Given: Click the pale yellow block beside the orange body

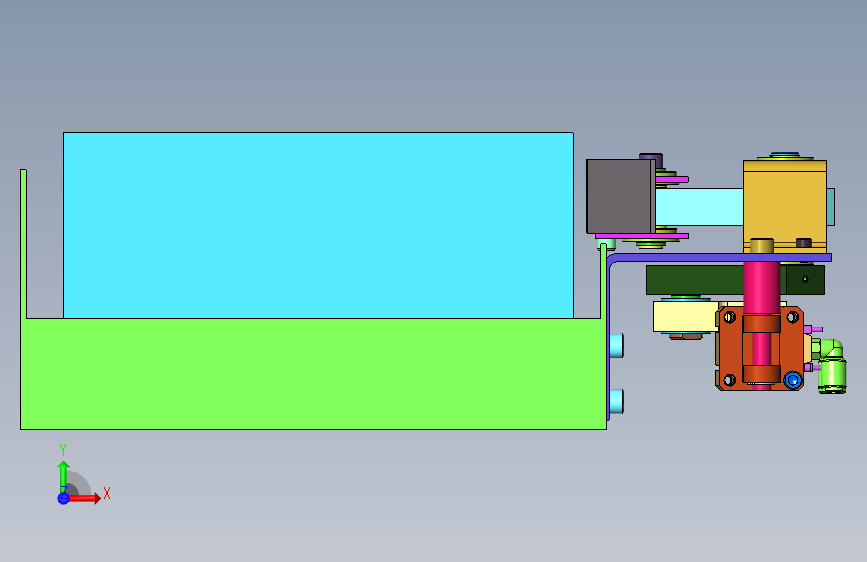Looking at the screenshot, I should click(x=686, y=316).
